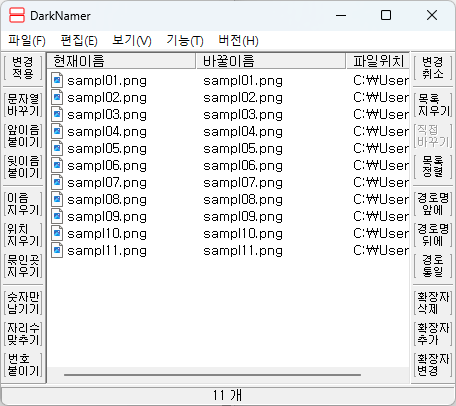Open the 기능(T) menu
Viewport: 456px width, 406px height.
pos(185,41)
